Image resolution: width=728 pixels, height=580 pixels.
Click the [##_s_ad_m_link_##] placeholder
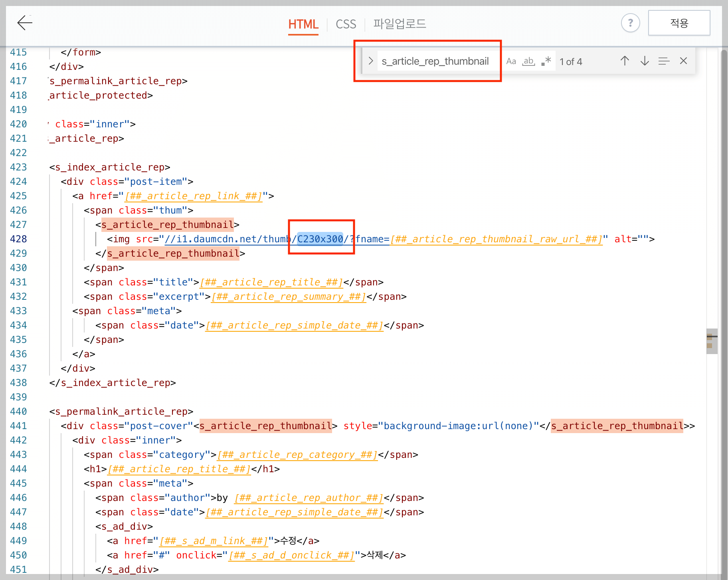point(214,541)
